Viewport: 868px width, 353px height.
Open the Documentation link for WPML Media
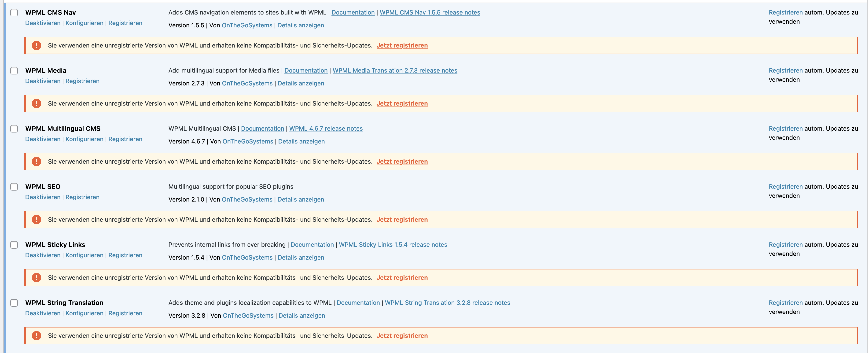[x=306, y=70]
